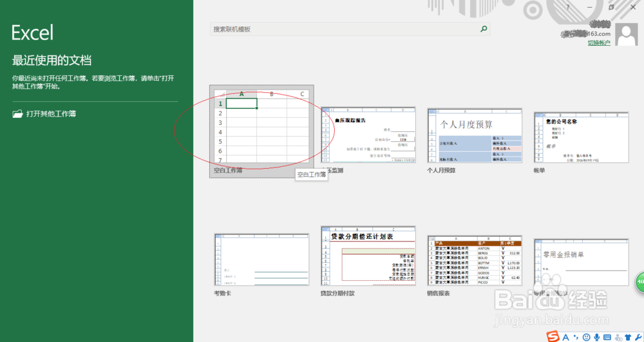Click the 考勤卡 caption text
Image resolution: width=644 pixels, height=342 pixels.
point(222,293)
